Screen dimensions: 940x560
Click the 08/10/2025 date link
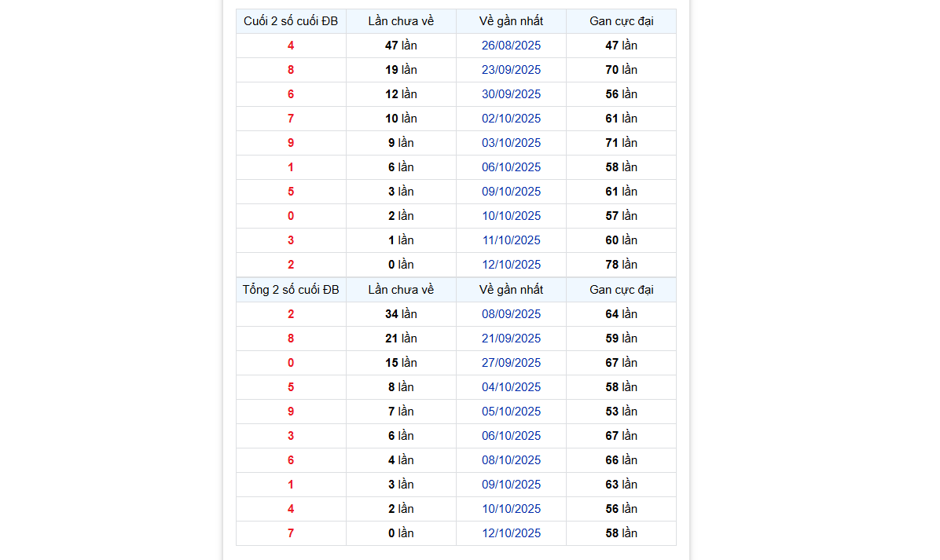click(x=511, y=460)
